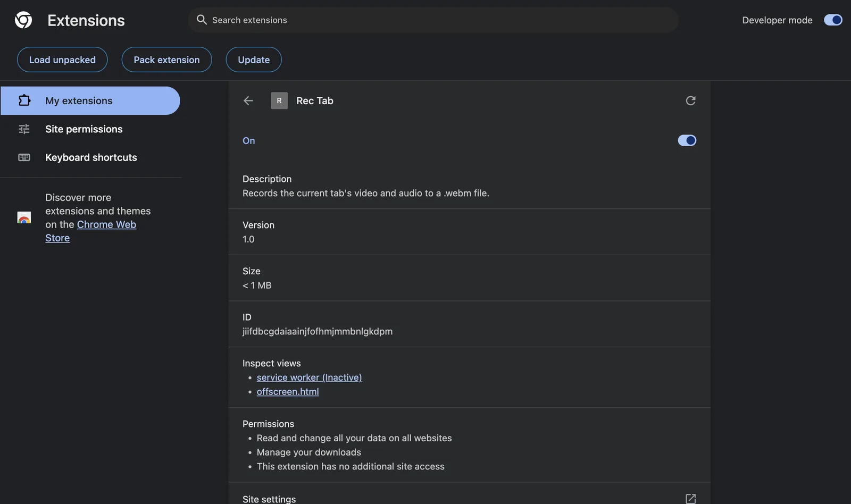Reload the Rec Tab extension
The image size is (851, 504).
point(690,100)
